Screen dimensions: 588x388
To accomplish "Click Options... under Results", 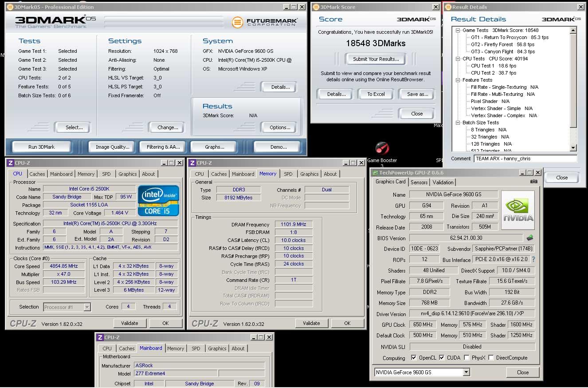I will [x=280, y=127].
